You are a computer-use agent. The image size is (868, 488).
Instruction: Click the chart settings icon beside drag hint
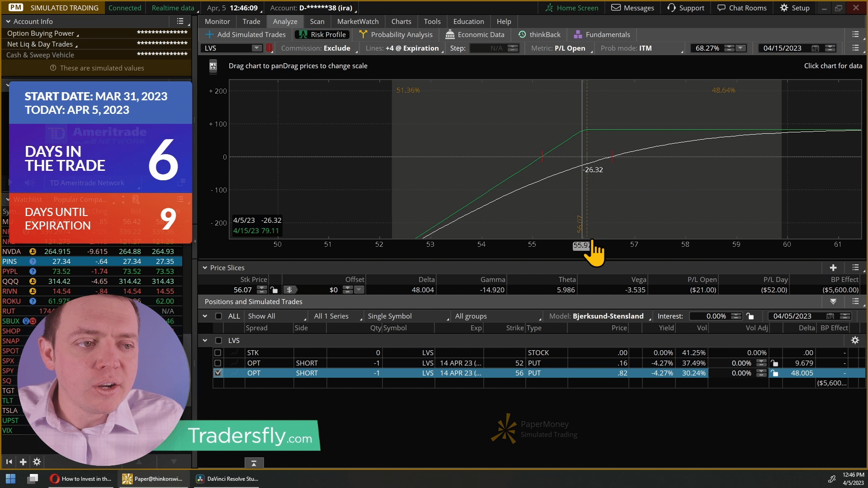click(213, 66)
